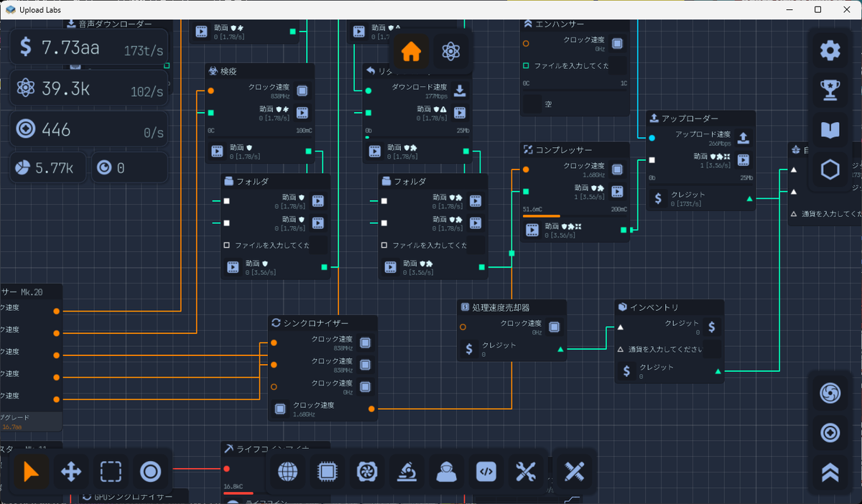Click the 通貨を入力してください slot in インベントリ
The image size is (862, 504).
click(669, 349)
